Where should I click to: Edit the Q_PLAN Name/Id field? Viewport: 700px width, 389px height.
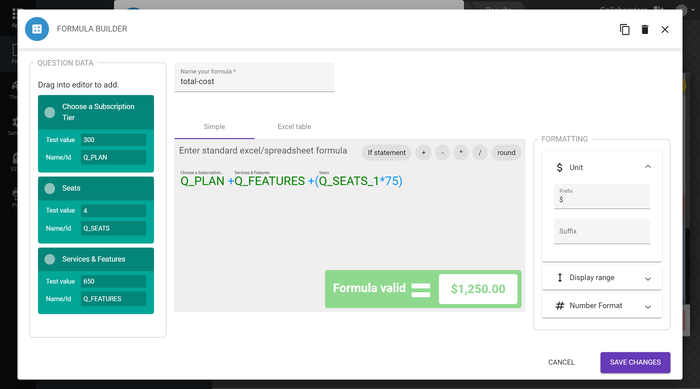point(113,157)
